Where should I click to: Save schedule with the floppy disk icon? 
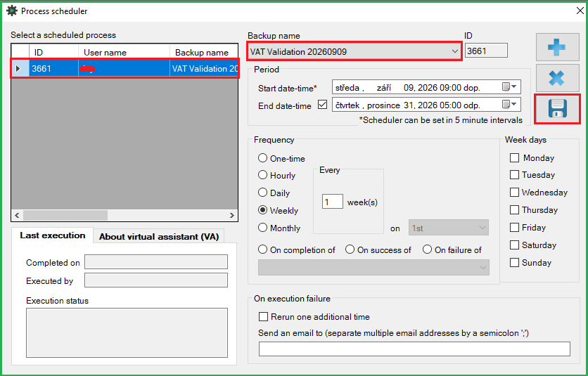click(557, 109)
